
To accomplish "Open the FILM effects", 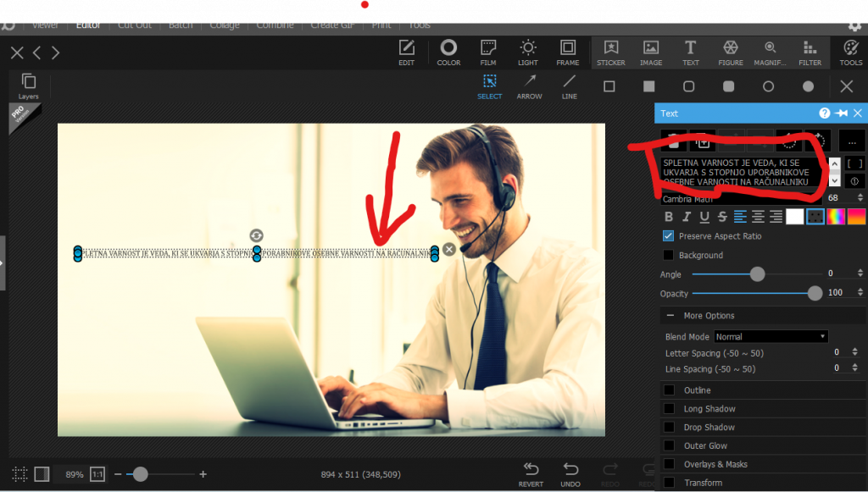I will click(x=488, y=53).
